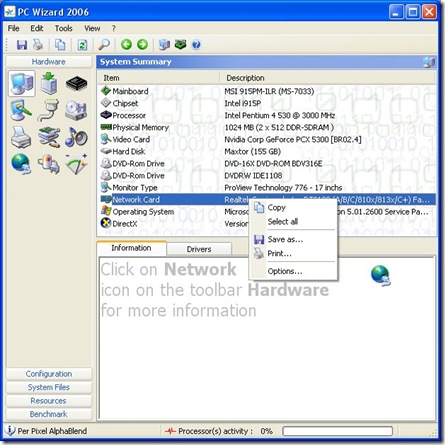445x445 pixels.
Task: Open the System Files panel
Action: click(x=49, y=387)
